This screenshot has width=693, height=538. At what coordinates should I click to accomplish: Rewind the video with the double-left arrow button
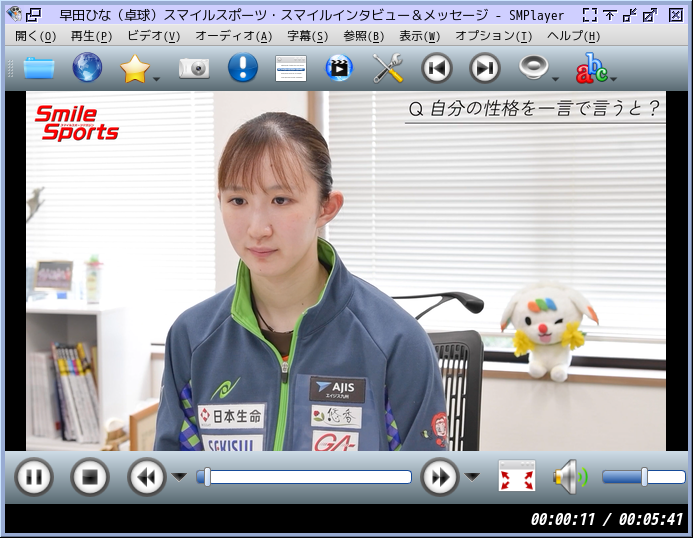pos(146,477)
